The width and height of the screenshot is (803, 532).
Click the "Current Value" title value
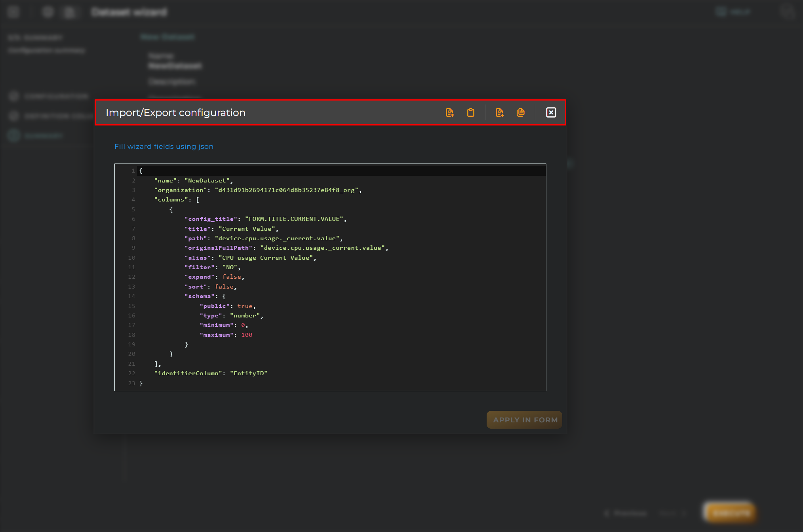247,229
